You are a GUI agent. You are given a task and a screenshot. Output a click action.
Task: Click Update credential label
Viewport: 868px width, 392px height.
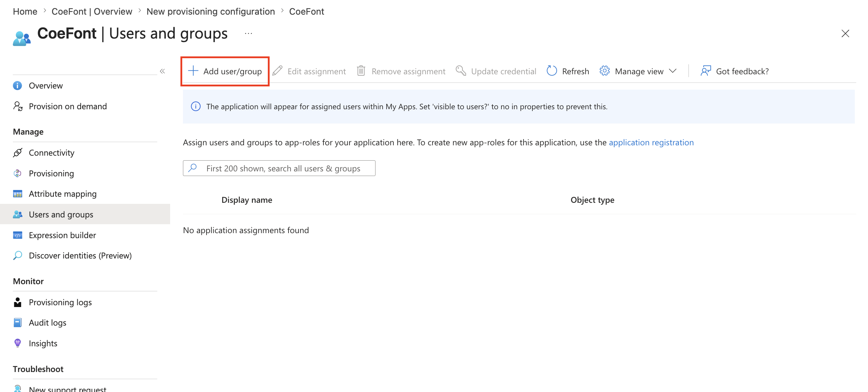click(504, 71)
